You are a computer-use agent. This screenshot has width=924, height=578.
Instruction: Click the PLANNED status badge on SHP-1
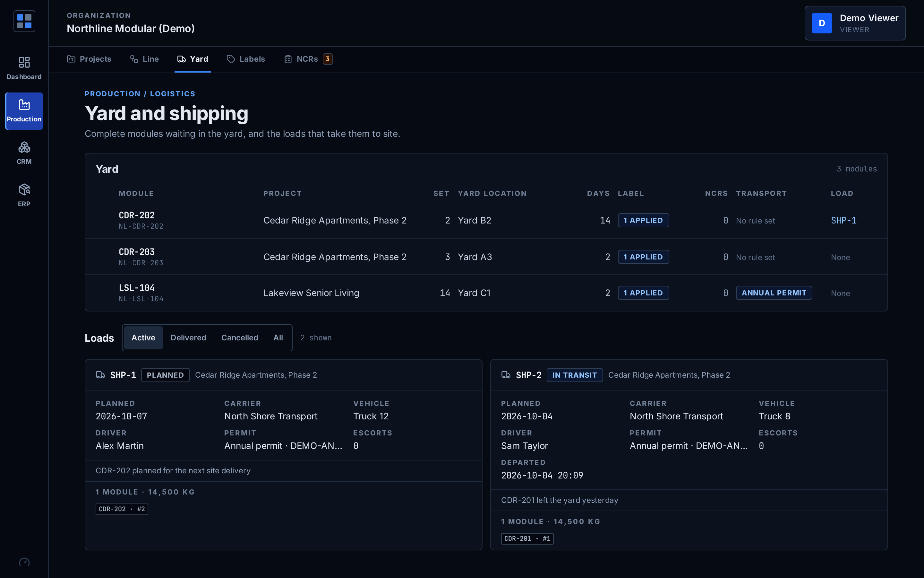tap(165, 375)
